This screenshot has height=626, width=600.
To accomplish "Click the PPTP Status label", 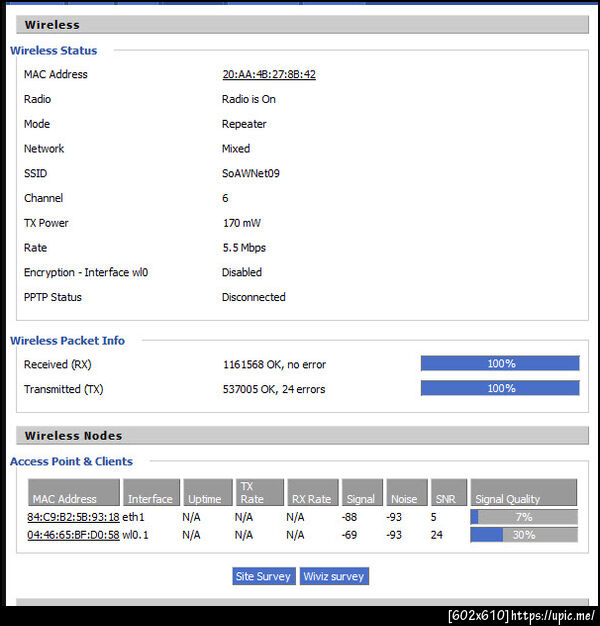I will [53, 297].
